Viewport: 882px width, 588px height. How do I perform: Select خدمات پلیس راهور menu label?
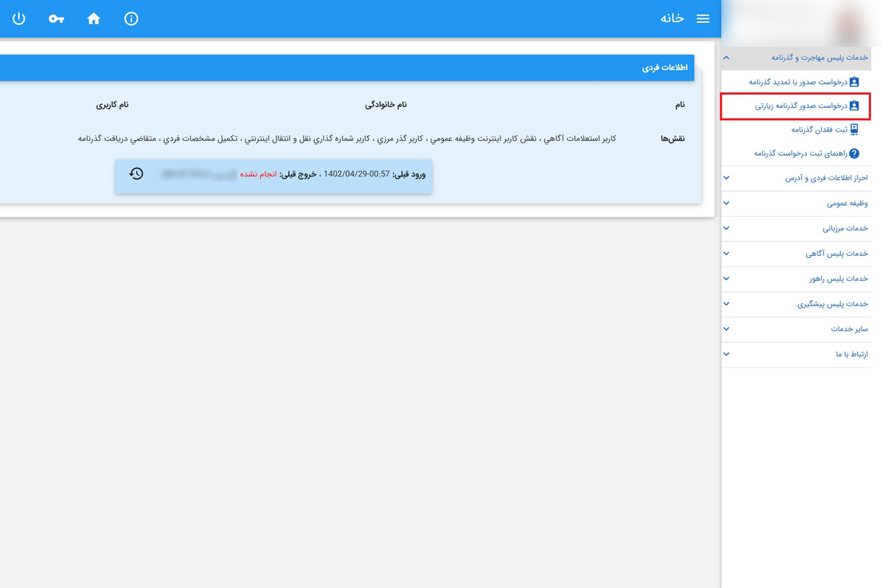[x=839, y=279]
